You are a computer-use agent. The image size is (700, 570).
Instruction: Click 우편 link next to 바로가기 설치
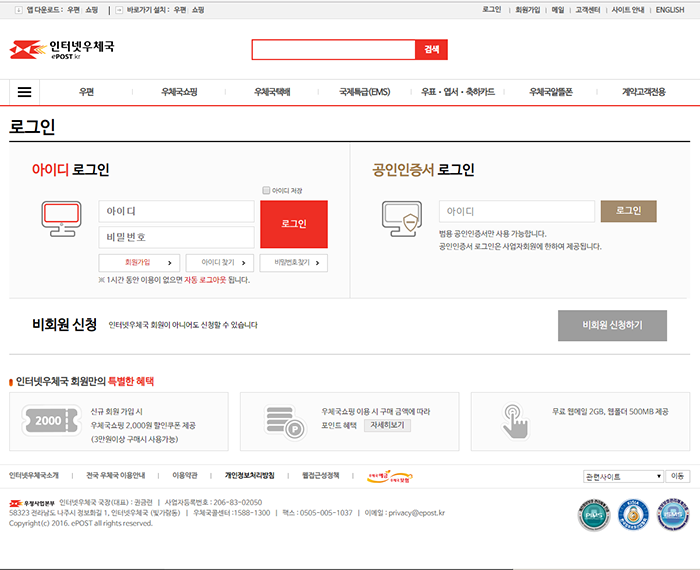(x=180, y=10)
